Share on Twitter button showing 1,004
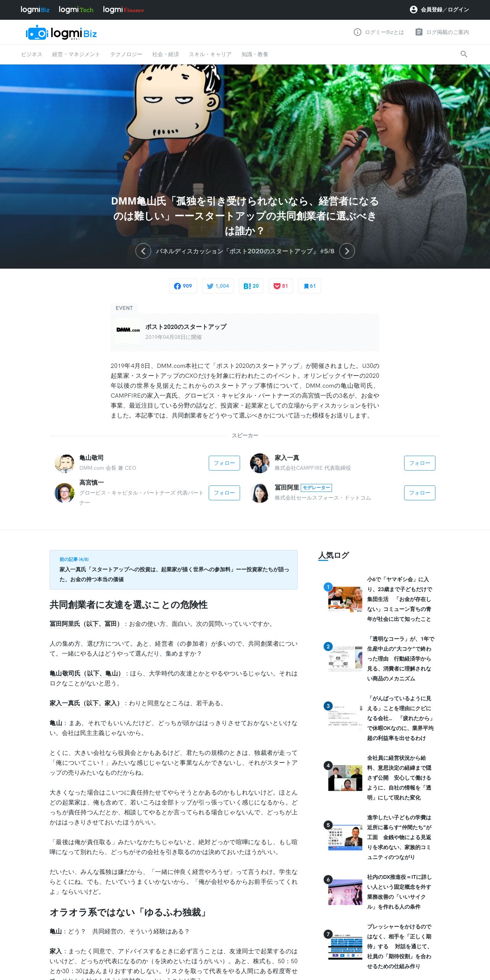The height and width of the screenshot is (980, 490). [x=218, y=286]
